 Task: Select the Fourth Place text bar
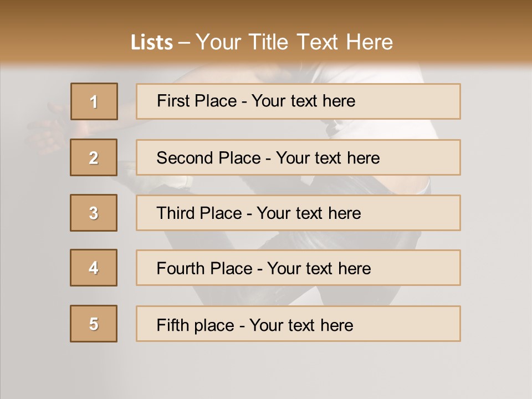(298, 268)
